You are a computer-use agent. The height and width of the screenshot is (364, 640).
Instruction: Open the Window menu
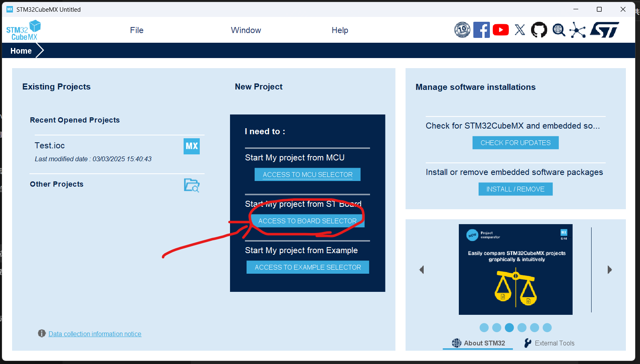[246, 30]
